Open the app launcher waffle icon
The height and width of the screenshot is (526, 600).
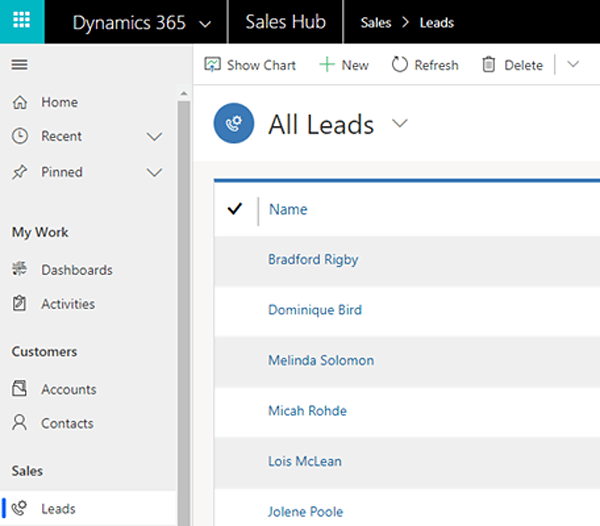pyautogui.click(x=22, y=21)
